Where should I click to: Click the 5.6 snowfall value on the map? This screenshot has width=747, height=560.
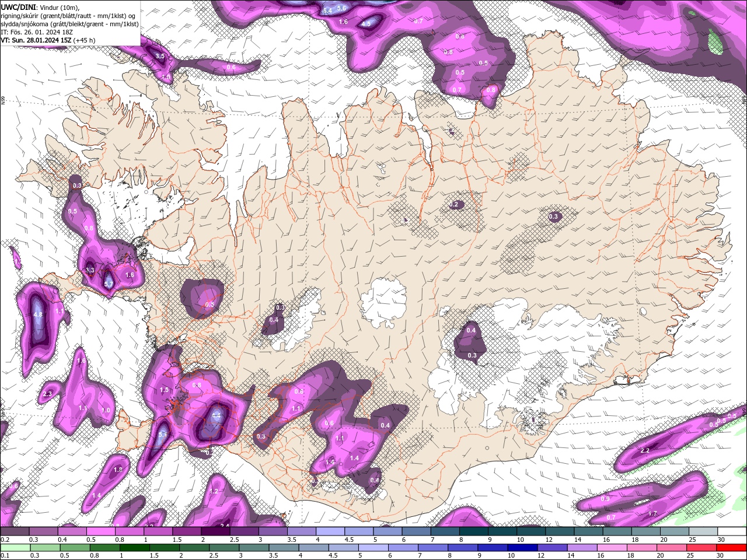coord(341,8)
